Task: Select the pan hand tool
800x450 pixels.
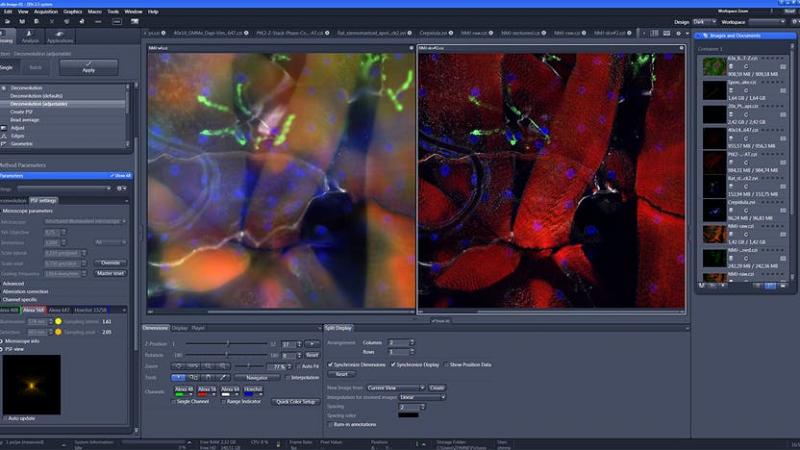Action: point(208,378)
